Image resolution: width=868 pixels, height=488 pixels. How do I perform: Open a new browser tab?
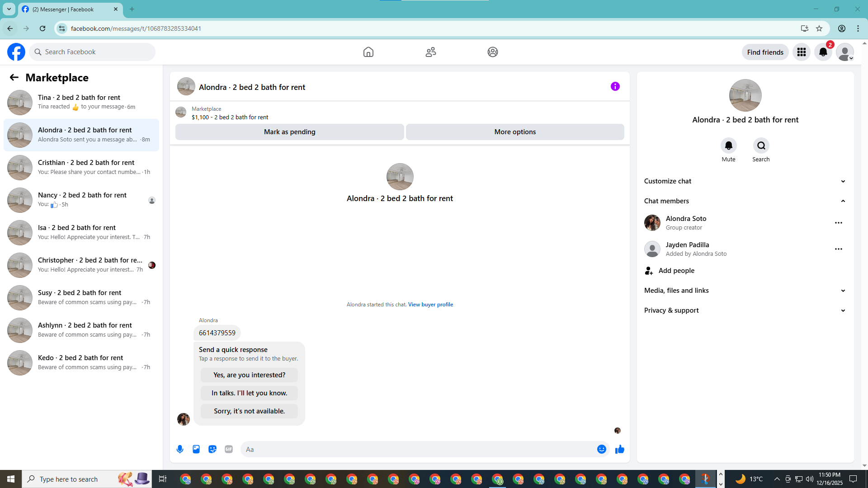[x=132, y=9]
